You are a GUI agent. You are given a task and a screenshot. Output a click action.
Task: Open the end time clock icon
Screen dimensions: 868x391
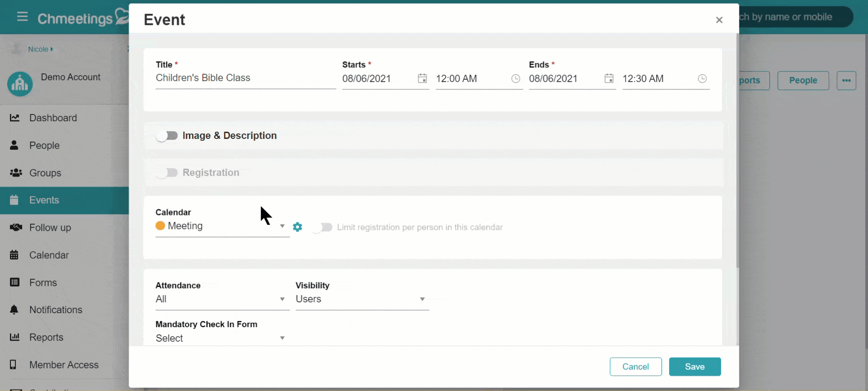tap(702, 79)
